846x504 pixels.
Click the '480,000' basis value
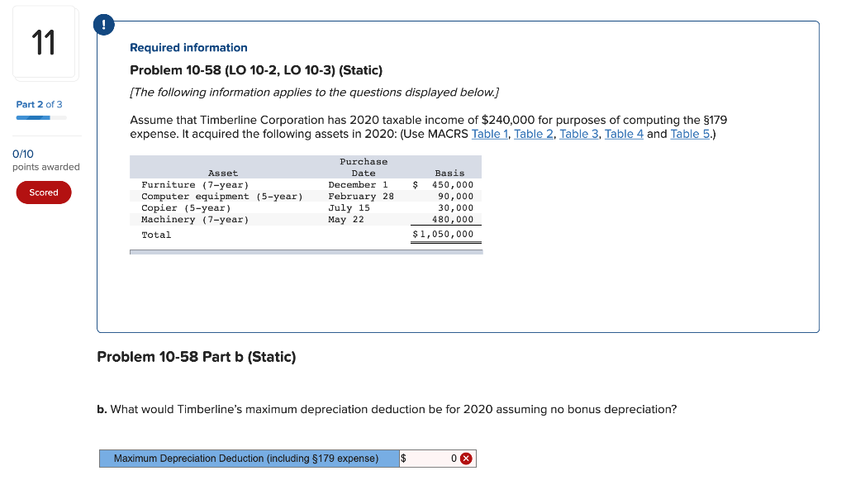pos(453,220)
